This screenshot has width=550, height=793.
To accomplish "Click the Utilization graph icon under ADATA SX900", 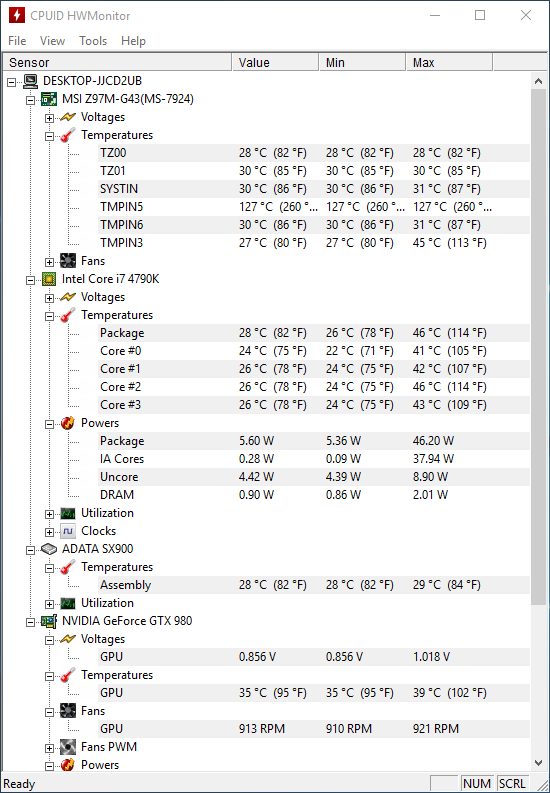I will [x=68, y=603].
